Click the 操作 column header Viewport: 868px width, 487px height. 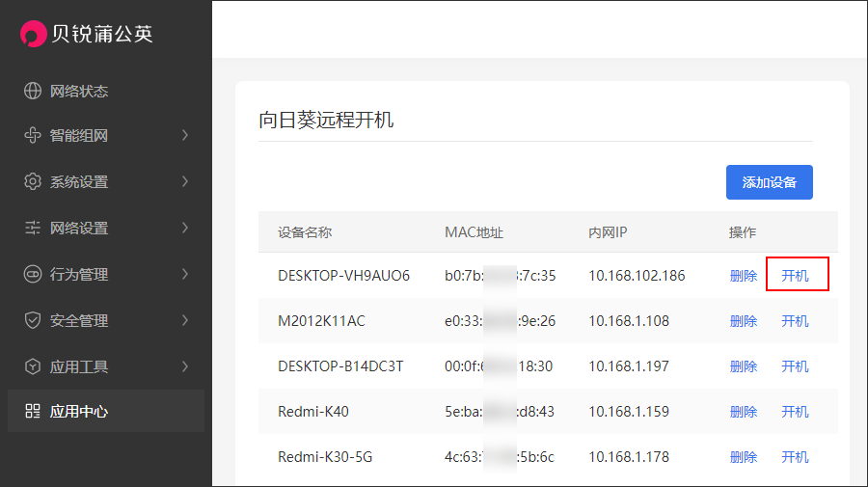[743, 232]
